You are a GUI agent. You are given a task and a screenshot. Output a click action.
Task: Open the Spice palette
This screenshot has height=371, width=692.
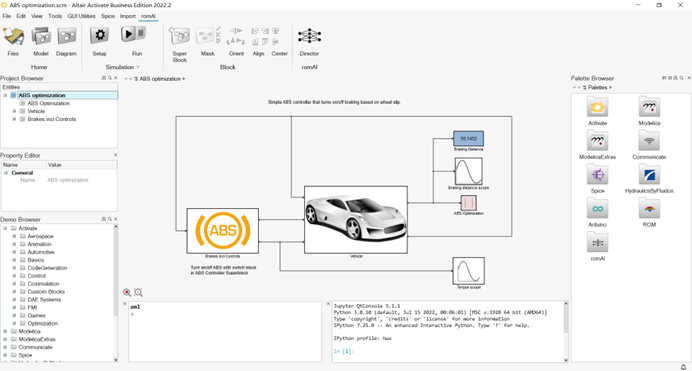598,175
